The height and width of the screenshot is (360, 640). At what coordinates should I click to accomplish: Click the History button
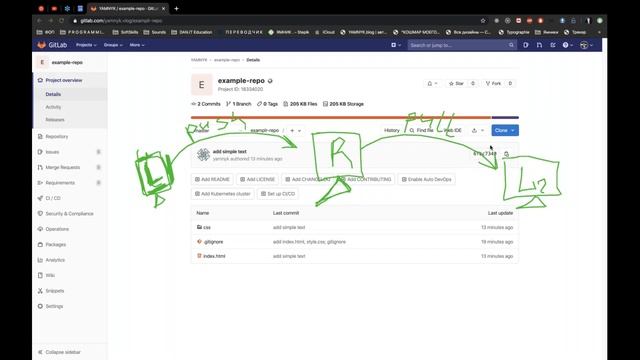392,131
